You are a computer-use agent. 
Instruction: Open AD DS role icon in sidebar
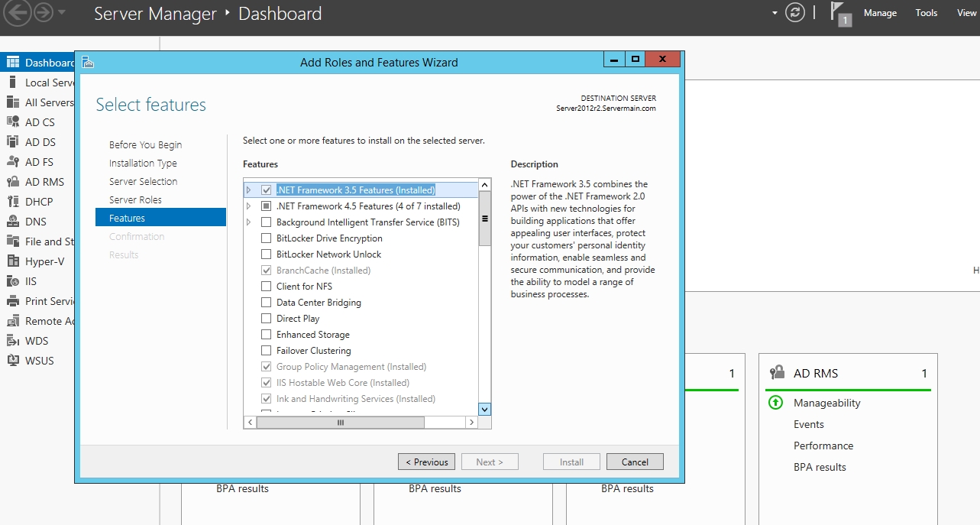pos(13,142)
